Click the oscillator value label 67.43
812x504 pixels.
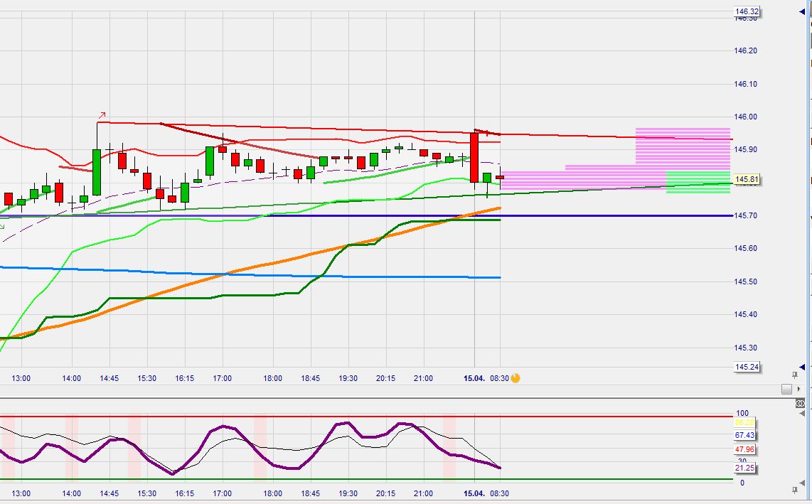point(744,435)
